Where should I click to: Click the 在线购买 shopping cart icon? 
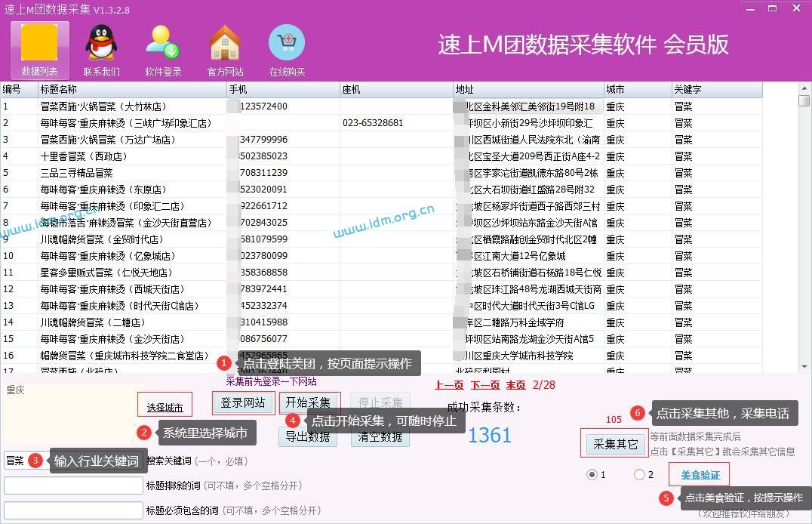tap(286, 51)
